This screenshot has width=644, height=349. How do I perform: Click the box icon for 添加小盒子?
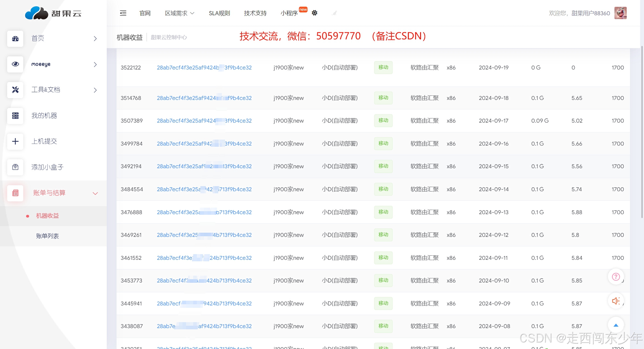(15, 167)
